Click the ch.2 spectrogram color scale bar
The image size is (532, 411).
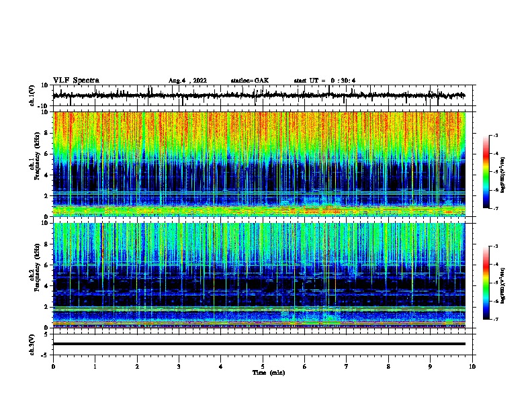click(x=486, y=283)
